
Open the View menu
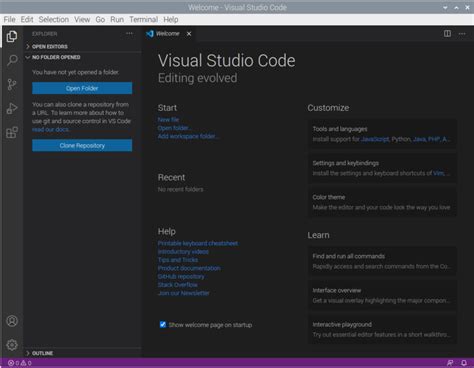(x=82, y=19)
